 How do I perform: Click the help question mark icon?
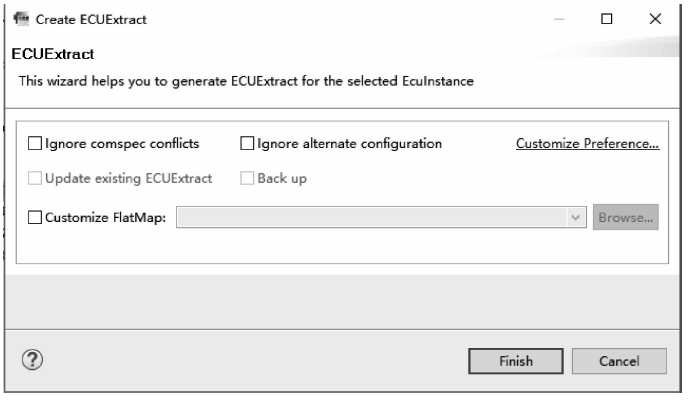(31, 360)
